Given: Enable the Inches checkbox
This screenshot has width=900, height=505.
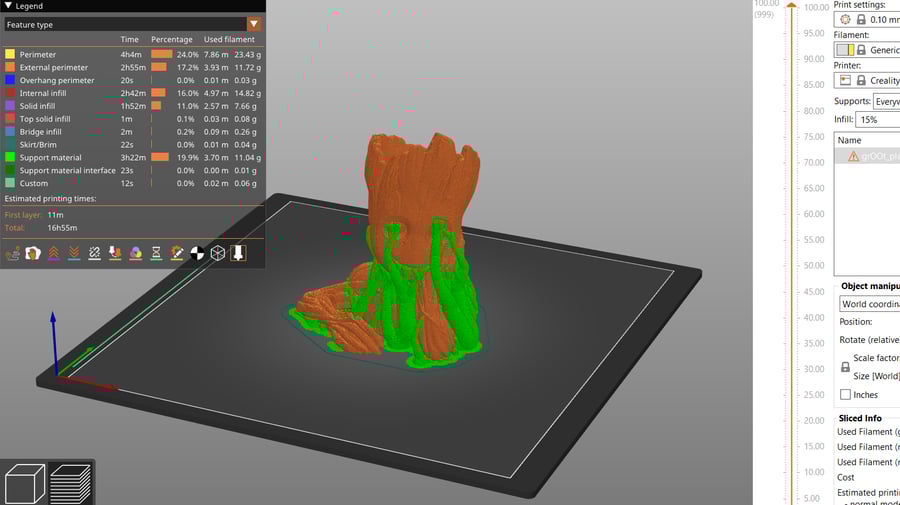Looking at the screenshot, I should pos(845,394).
